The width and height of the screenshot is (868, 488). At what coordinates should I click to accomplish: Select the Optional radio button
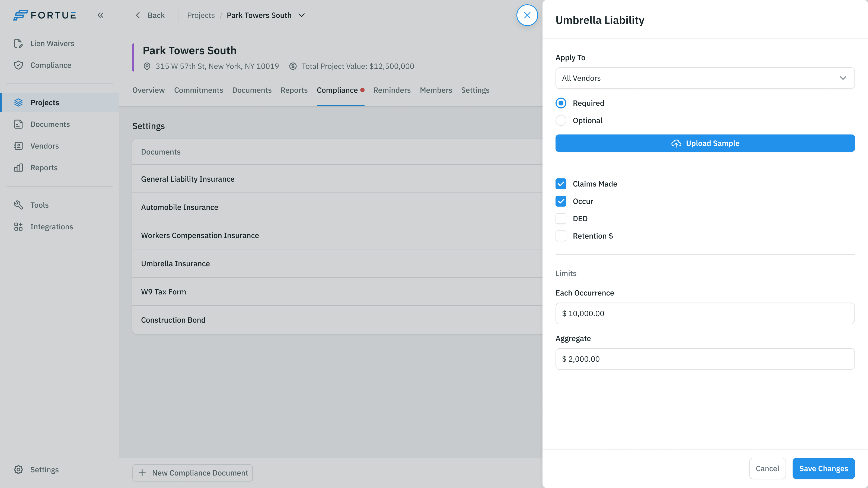561,120
